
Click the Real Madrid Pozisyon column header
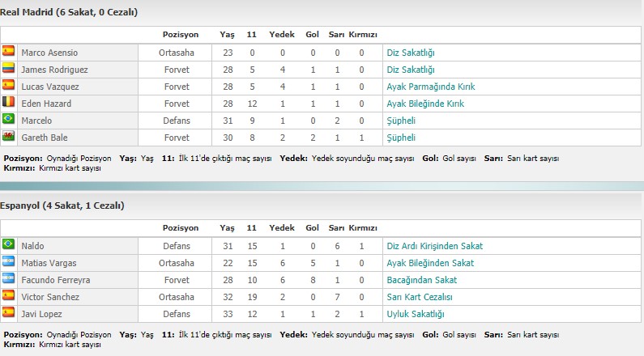(x=181, y=35)
